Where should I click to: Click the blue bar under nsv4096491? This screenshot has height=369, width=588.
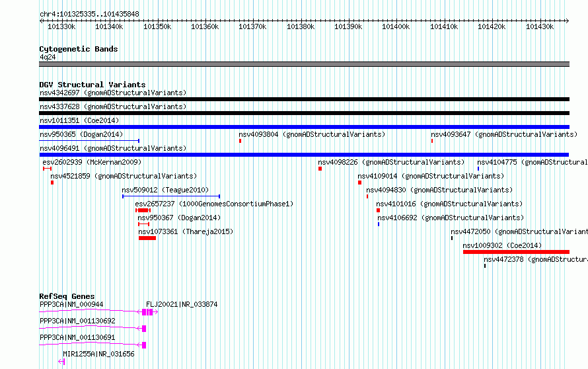click(x=304, y=155)
